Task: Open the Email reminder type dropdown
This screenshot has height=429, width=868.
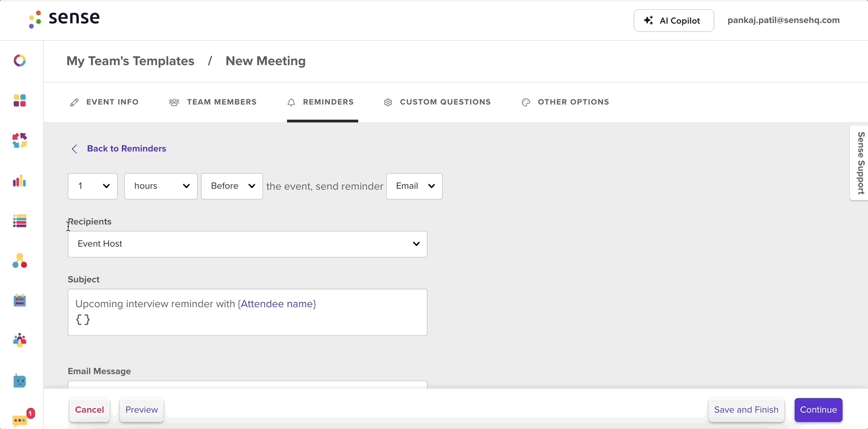Action: click(x=414, y=186)
